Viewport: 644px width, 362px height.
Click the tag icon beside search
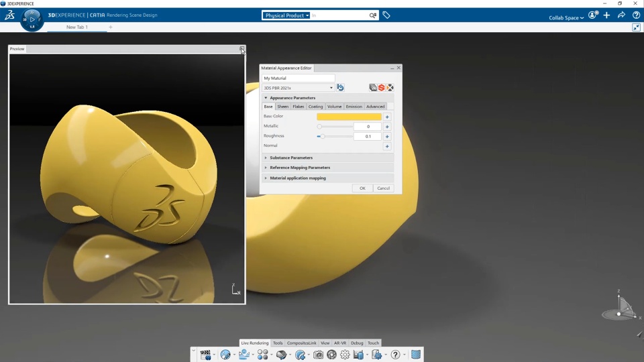tap(386, 15)
